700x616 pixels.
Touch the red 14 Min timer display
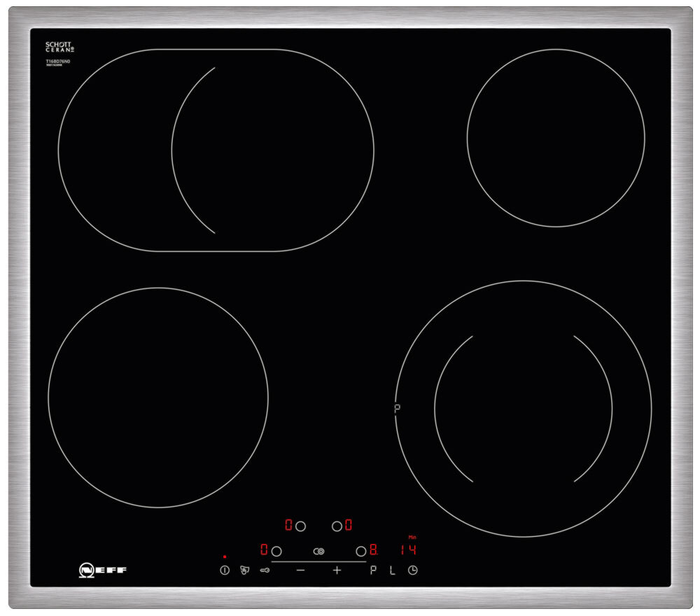[x=408, y=549]
